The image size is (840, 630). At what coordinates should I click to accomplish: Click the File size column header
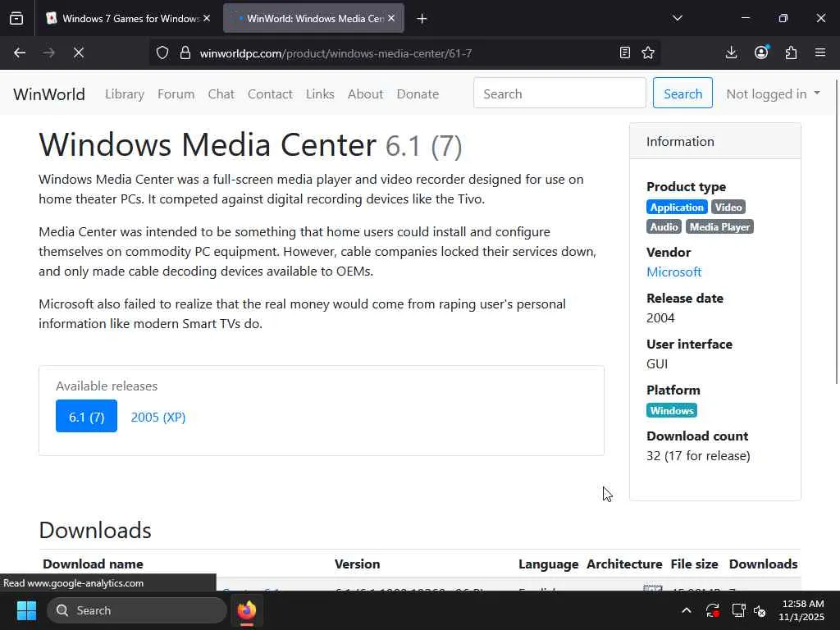(694, 564)
